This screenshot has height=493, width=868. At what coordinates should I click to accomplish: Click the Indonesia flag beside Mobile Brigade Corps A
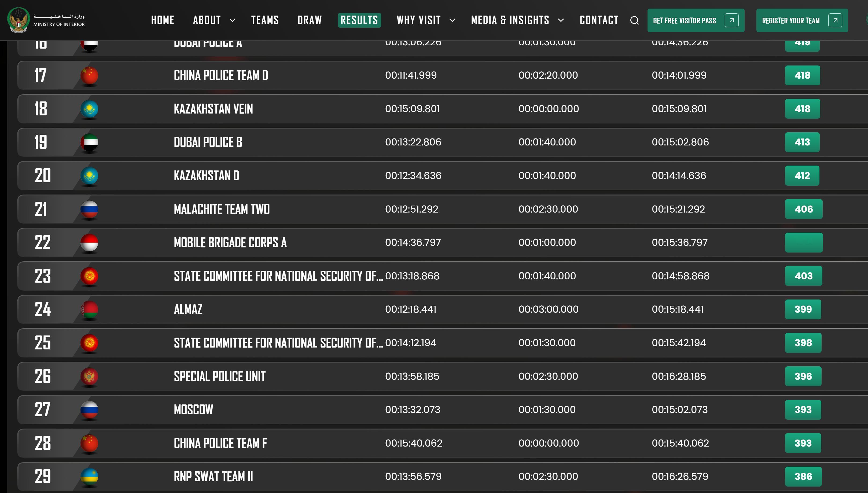pos(89,242)
